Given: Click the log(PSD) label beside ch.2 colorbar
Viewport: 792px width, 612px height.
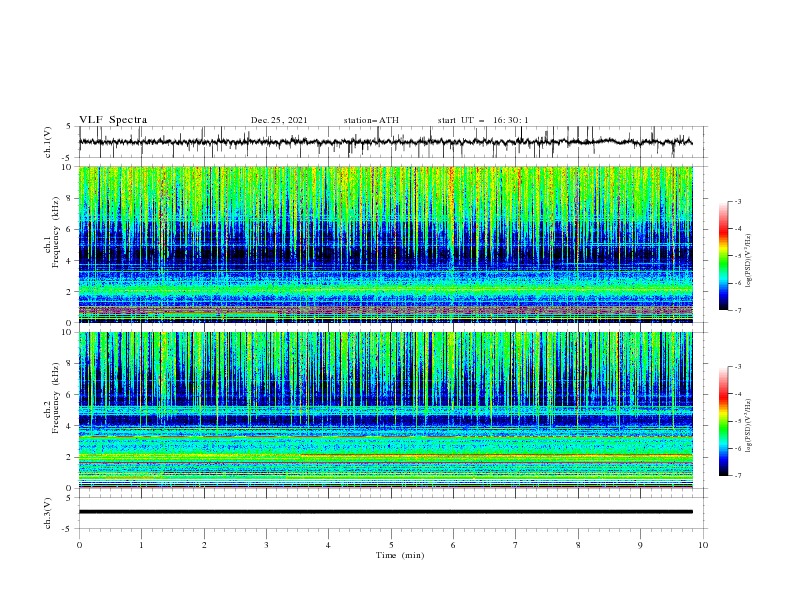Looking at the screenshot, I should pos(749,426).
